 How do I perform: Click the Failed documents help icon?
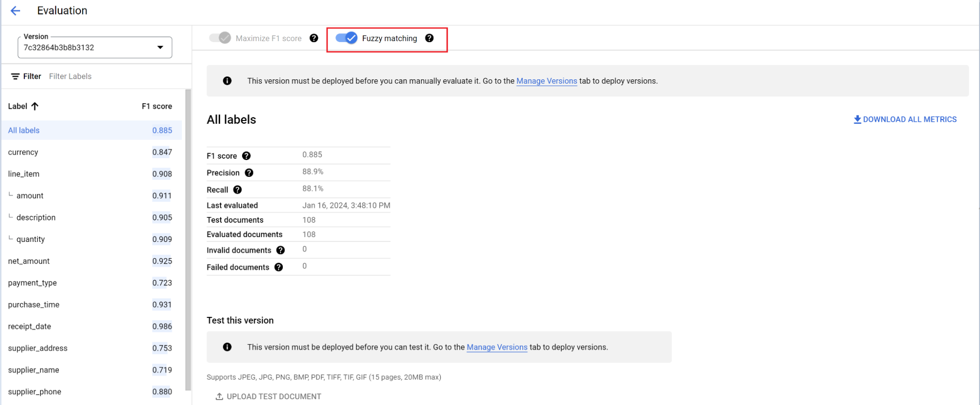[x=278, y=267]
